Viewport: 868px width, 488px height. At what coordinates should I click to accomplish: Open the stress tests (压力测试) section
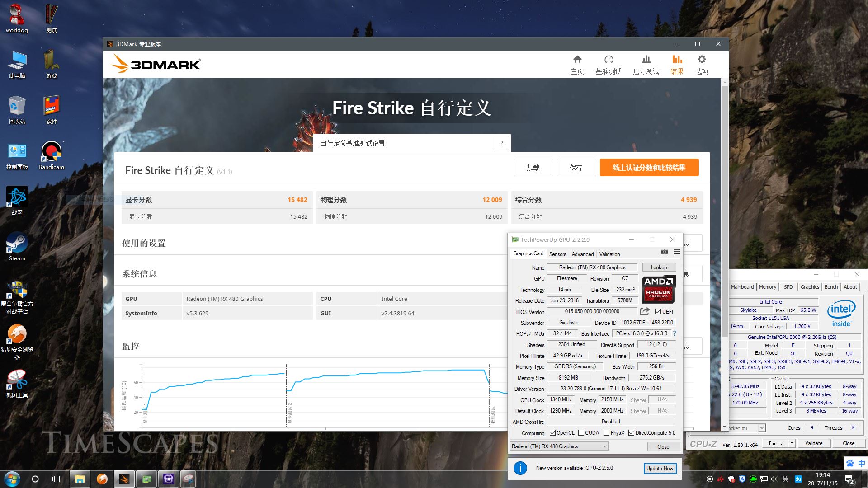click(x=646, y=65)
